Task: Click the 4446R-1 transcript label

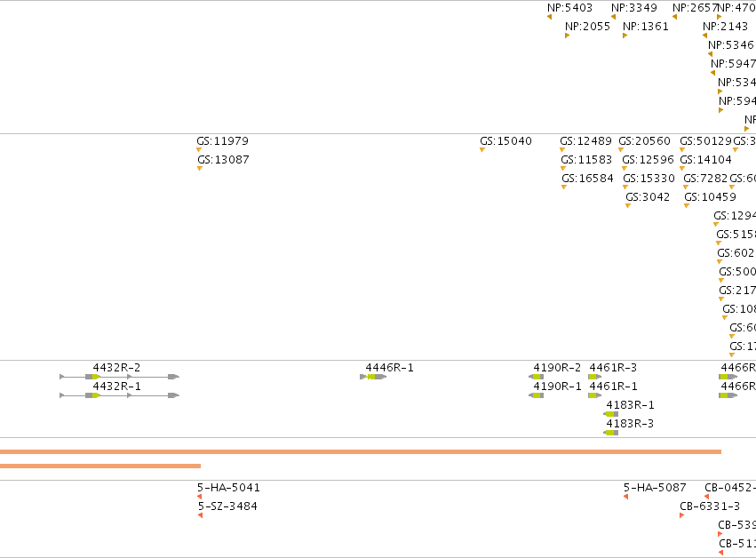Action: pos(390,368)
